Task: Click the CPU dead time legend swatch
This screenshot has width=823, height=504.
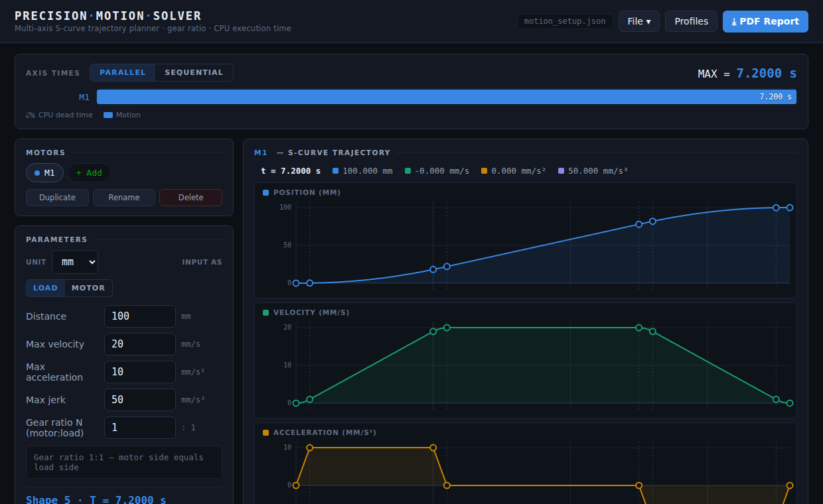Action: click(x=31, y=115)
